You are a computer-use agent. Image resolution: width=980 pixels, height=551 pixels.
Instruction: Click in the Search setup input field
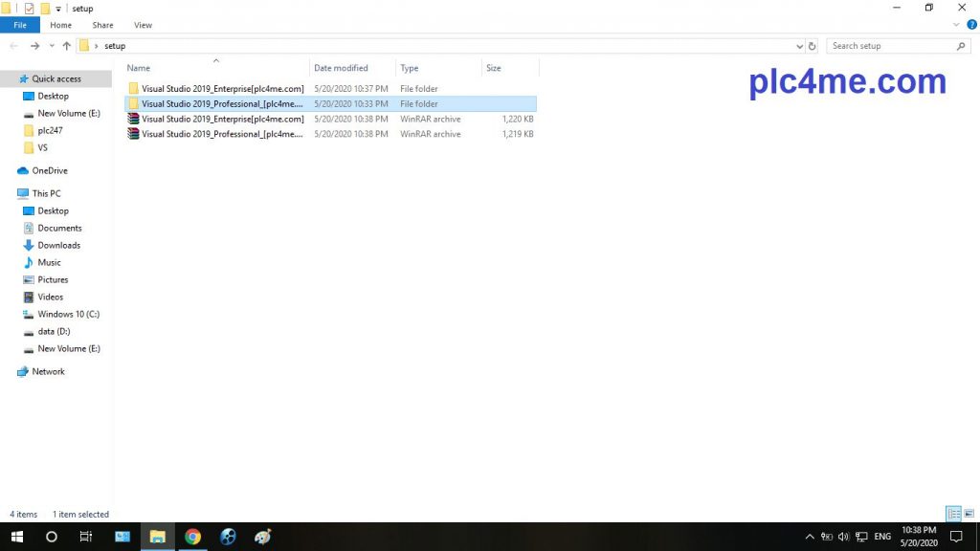point(892,46)
